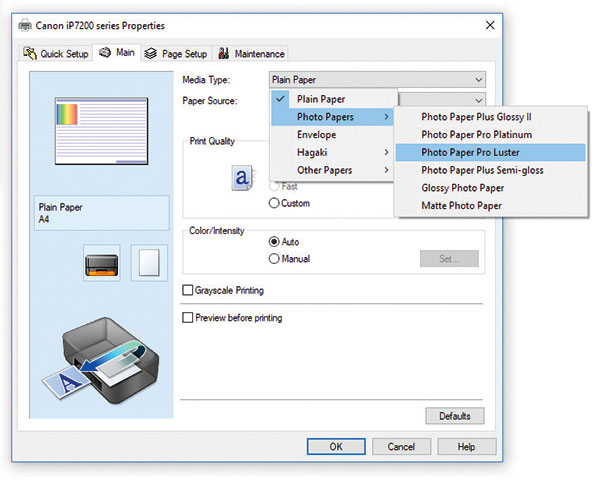The image size is (600, 480).
Task: Switch to the Main tab
Action: (117, 52)
